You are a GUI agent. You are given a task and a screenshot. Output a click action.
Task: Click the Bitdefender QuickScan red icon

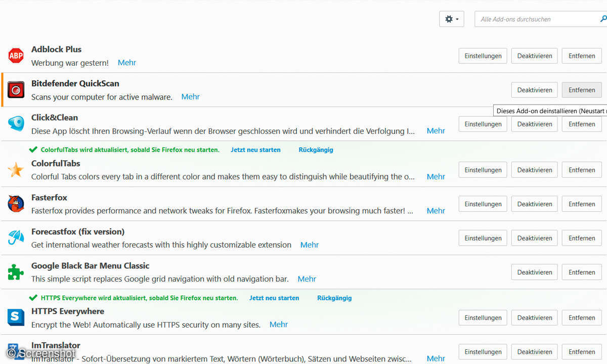(x=16, y=90)
